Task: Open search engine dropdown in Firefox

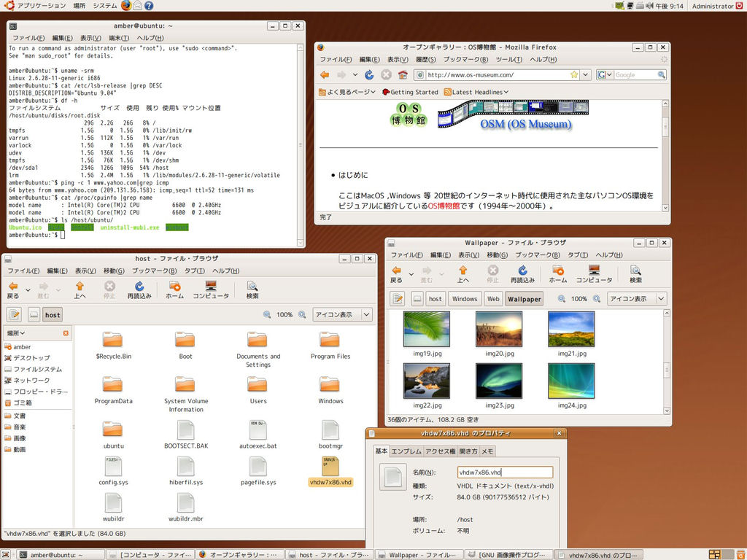Action: (x=604, y=75)
